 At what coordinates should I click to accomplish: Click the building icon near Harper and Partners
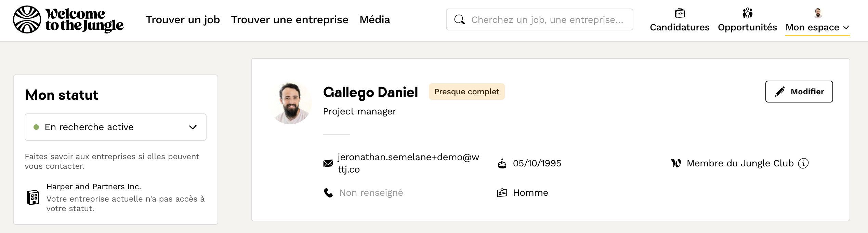tap(33, 197)
